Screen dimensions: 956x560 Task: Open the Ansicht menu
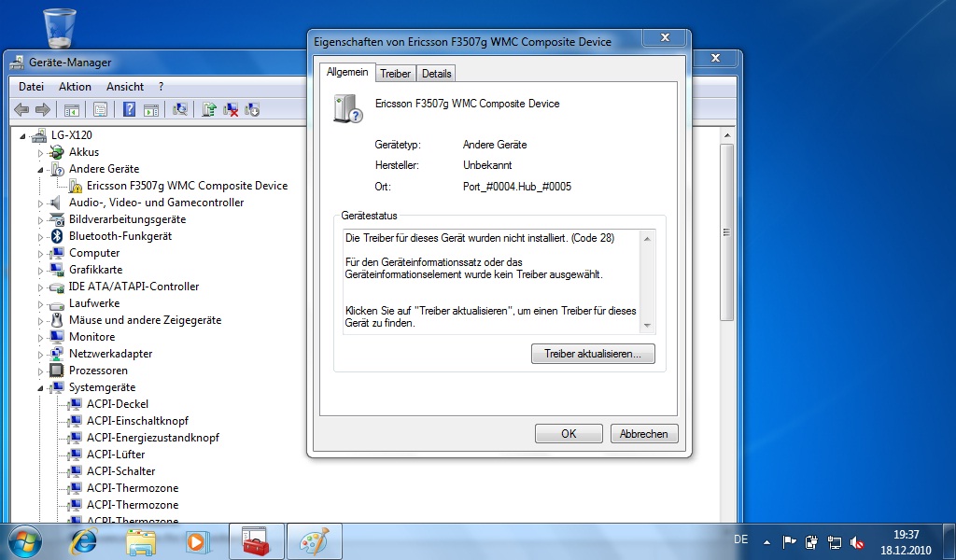[125, 87]
